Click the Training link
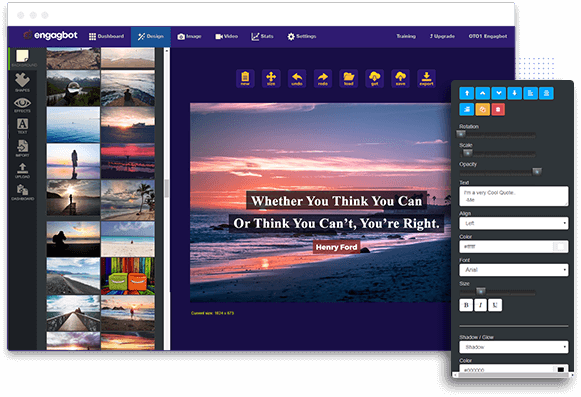The height and width of the screenshot is (397, 581). [x=406, y=36]
